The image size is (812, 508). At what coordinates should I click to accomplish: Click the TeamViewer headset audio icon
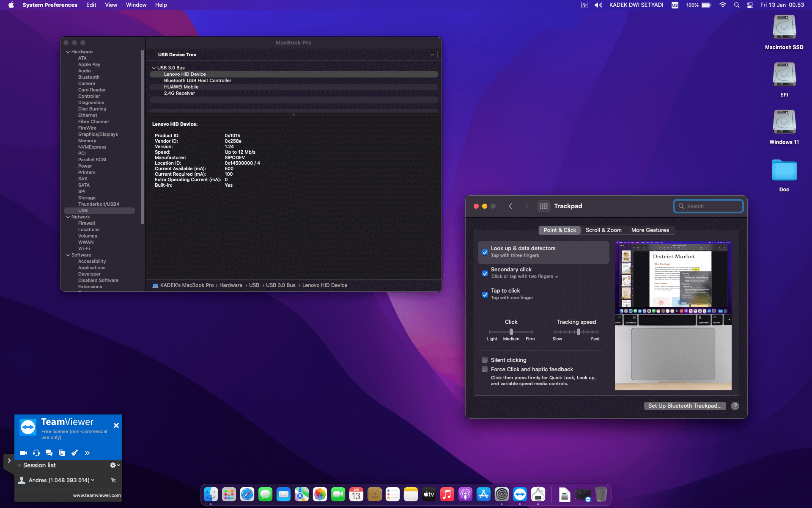[36, 453]
